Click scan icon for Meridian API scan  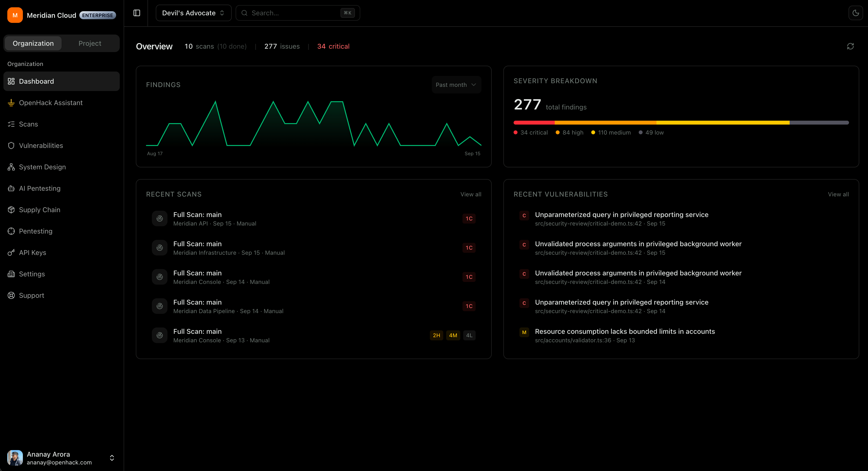[x=160, y=218]
